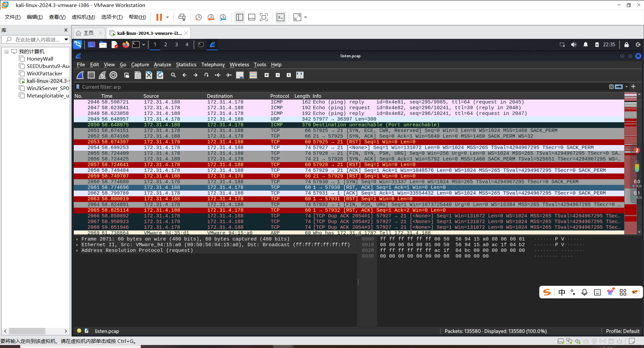Open capture options gear icon
Viewport: 644px width, 348px height.
(113, 75)
